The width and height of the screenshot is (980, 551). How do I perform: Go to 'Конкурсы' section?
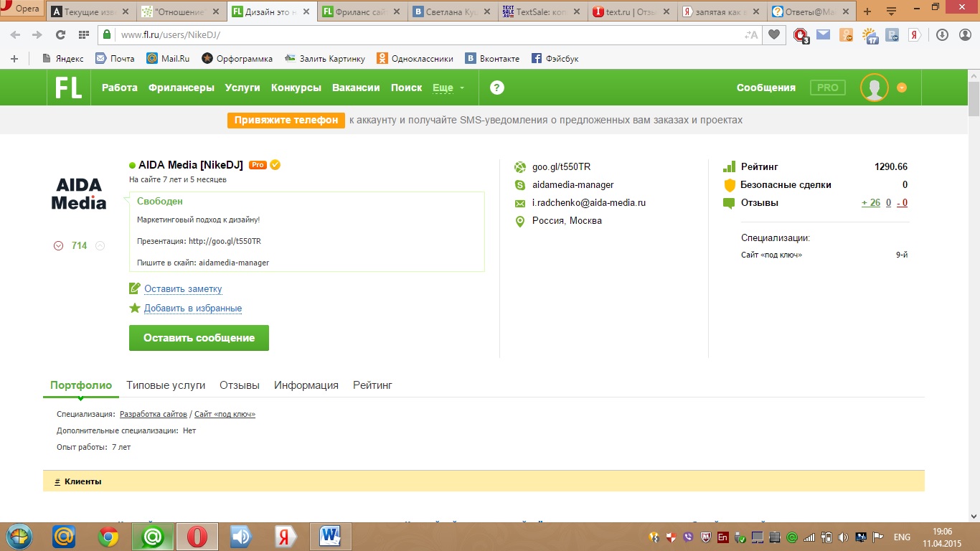point(296,88)
